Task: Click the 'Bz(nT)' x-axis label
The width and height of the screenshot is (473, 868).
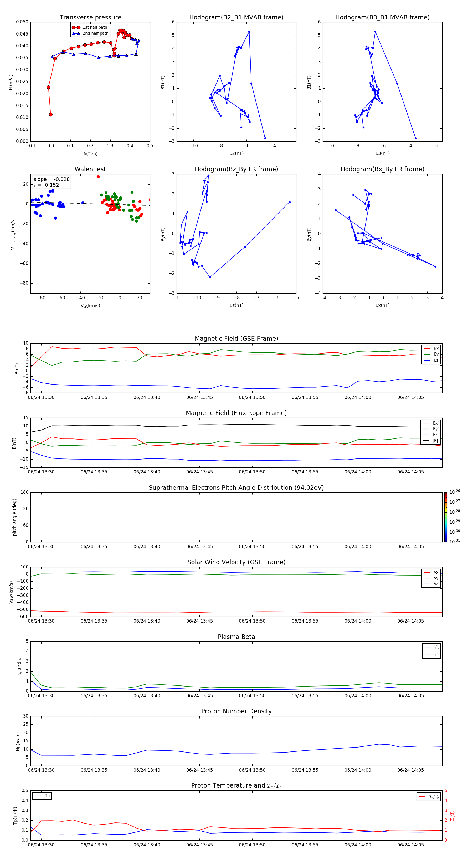Action: 236,305
